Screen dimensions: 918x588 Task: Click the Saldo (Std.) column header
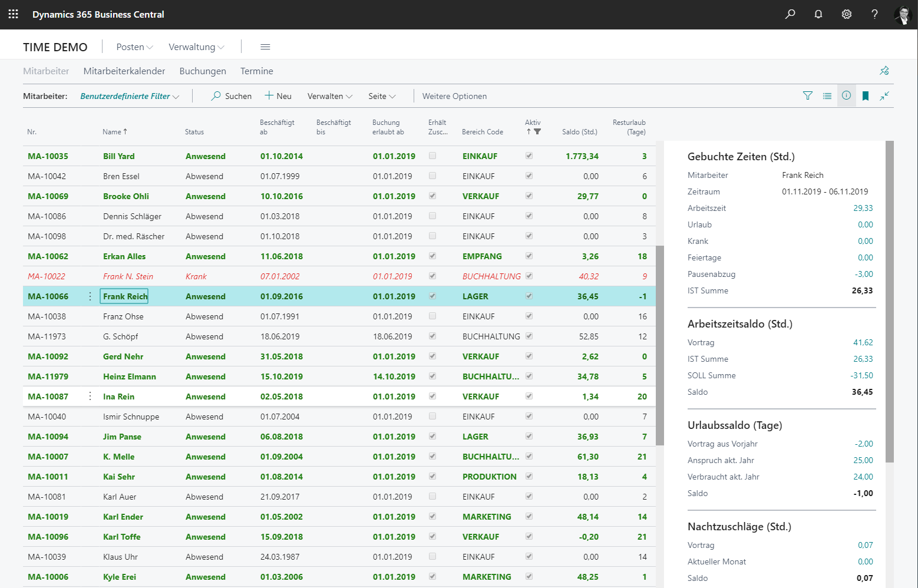click(580, 132)
